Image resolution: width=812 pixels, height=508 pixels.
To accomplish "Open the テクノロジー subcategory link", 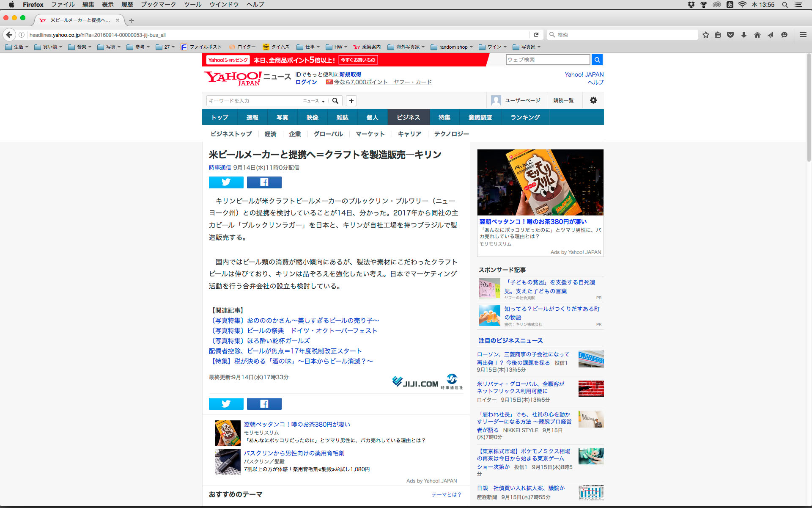I will click(451, 134).
